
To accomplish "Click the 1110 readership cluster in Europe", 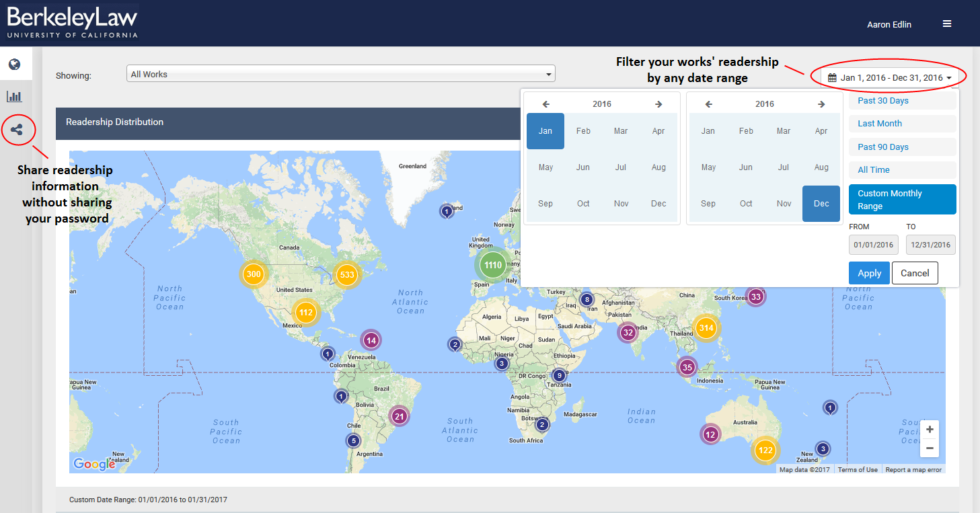I will [x=493, y=265].
